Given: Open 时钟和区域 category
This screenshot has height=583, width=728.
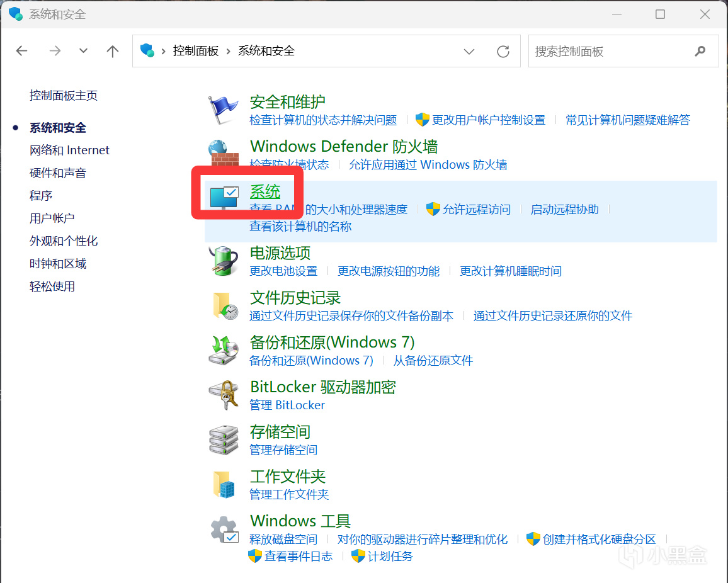Looking at the screenshot, I should tap(57, 264).
